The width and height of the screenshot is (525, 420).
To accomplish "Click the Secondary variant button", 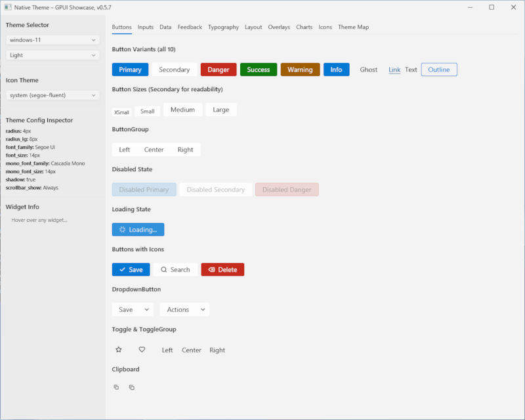I will pos(174,70).
